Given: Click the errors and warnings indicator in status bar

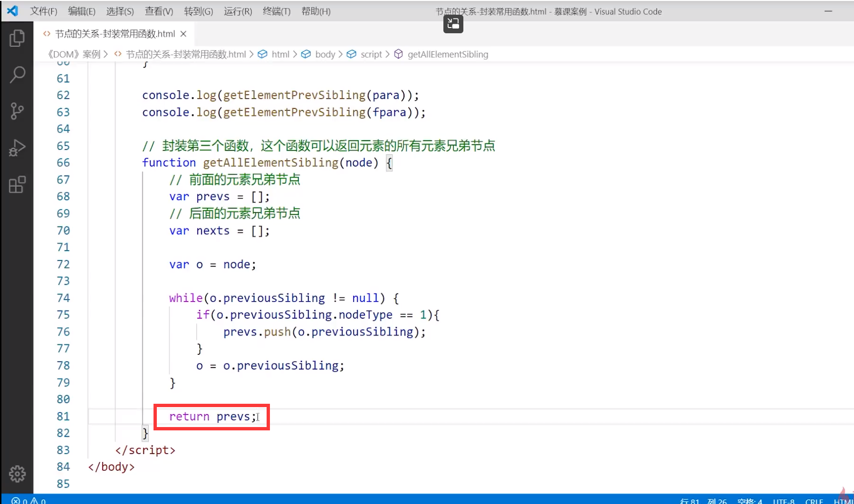Looking at the screenshot, I should click(29, 501).
